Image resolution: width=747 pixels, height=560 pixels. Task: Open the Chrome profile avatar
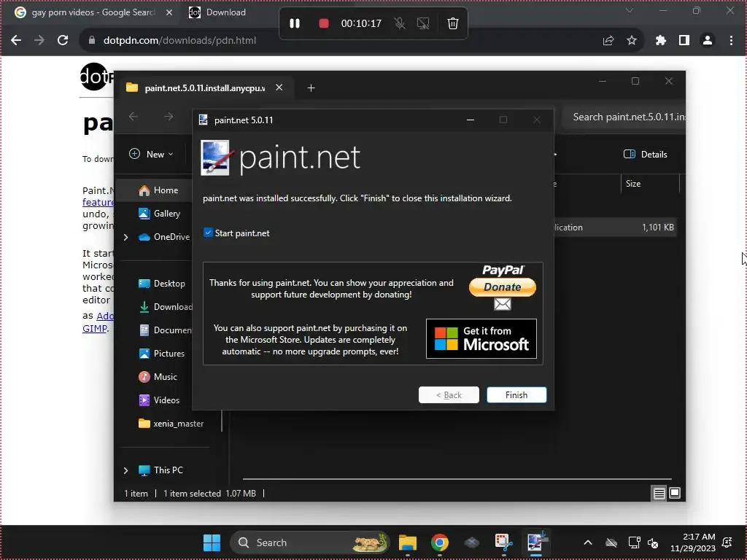(708, 41)
